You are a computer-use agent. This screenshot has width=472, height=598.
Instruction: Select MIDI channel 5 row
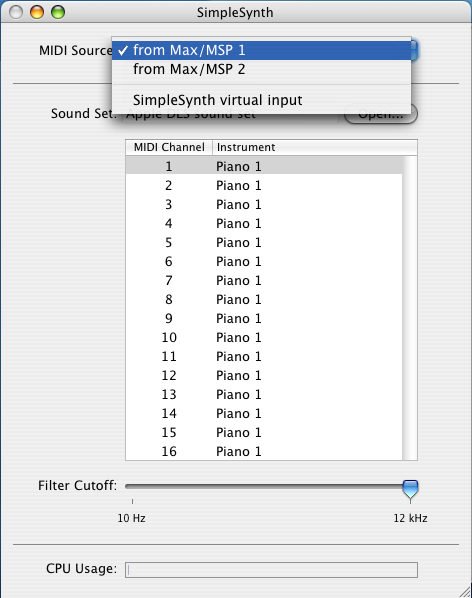(264, 243)
